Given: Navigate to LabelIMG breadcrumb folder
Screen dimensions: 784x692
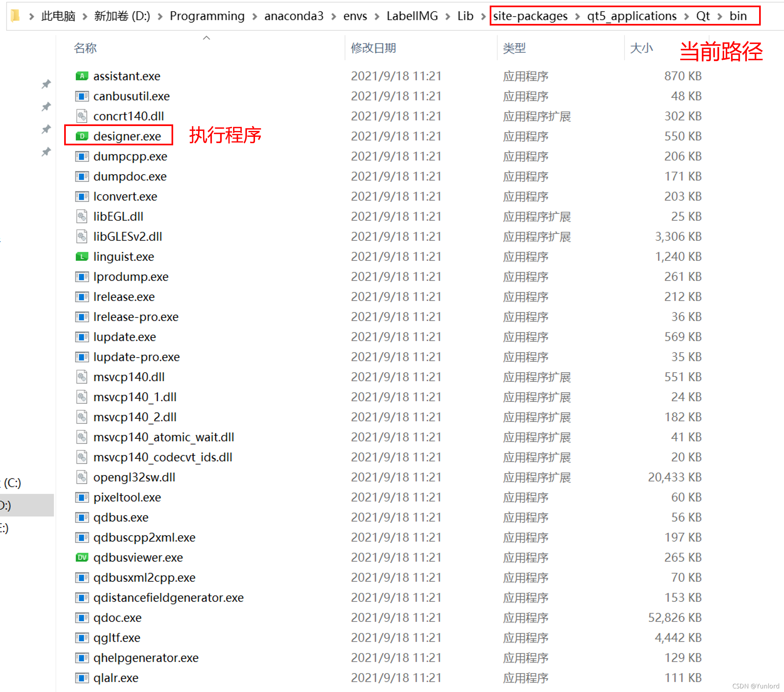Looking at the screenshot, I should click(412, 16).
